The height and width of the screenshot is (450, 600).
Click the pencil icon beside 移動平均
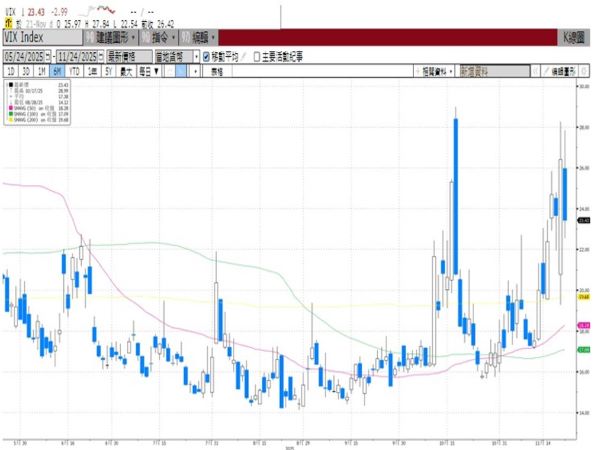coord(245,57)
